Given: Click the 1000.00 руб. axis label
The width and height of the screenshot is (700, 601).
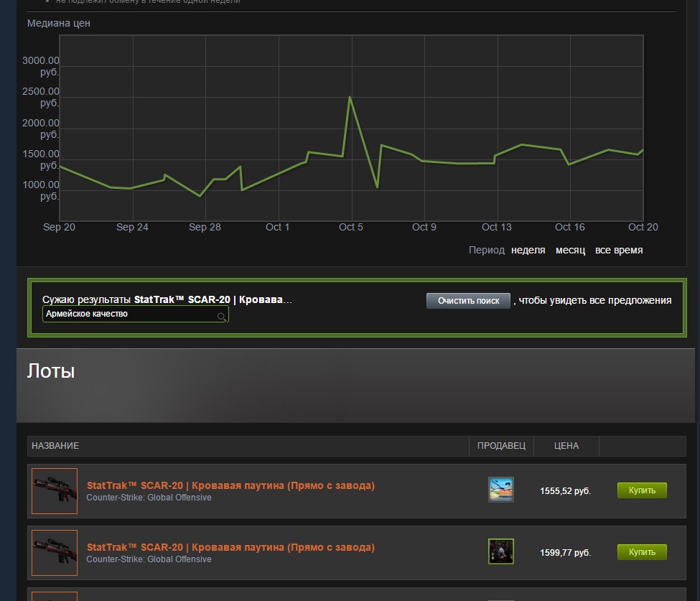Looking at the screenshot, I should 41,190.
